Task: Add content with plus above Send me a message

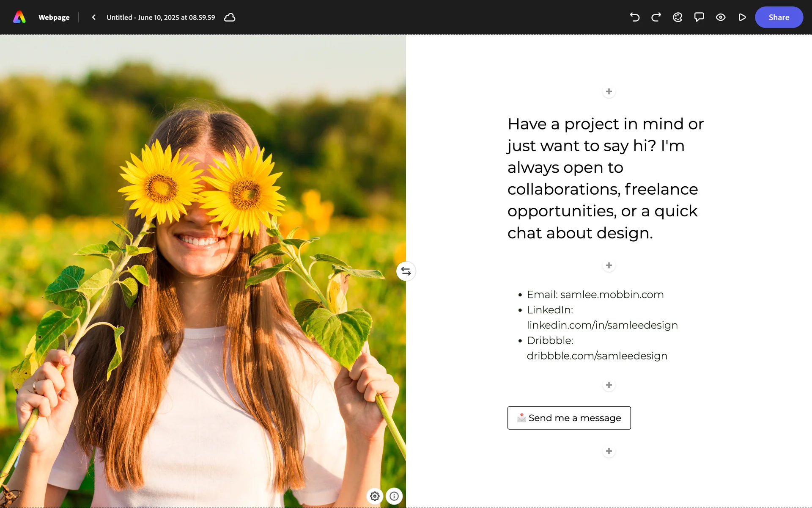Action: (x=609, y=385)
